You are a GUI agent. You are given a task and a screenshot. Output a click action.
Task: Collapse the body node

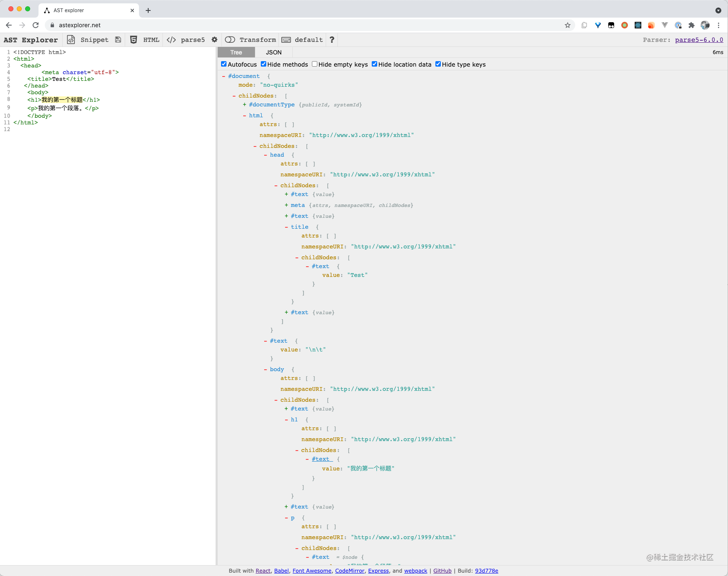point(265,369)
